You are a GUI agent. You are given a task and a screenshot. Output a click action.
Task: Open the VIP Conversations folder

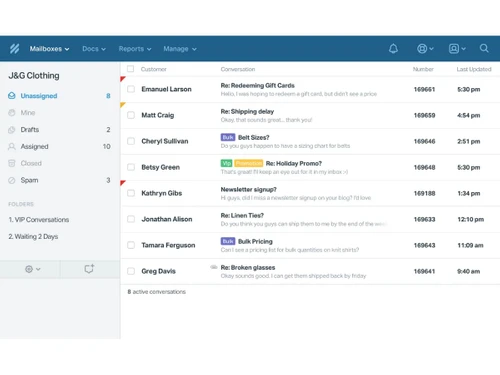[x=39, y=220]
